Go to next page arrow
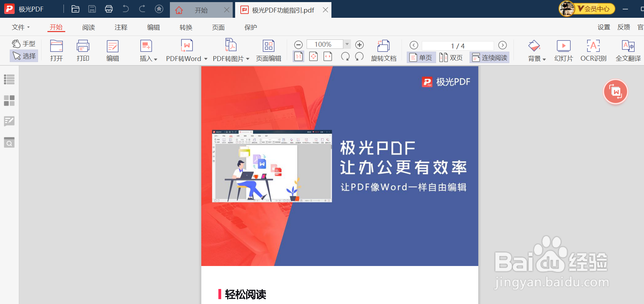Image resolution: width=644 pixels, height=304 pixels. click(x=502, y=45)
